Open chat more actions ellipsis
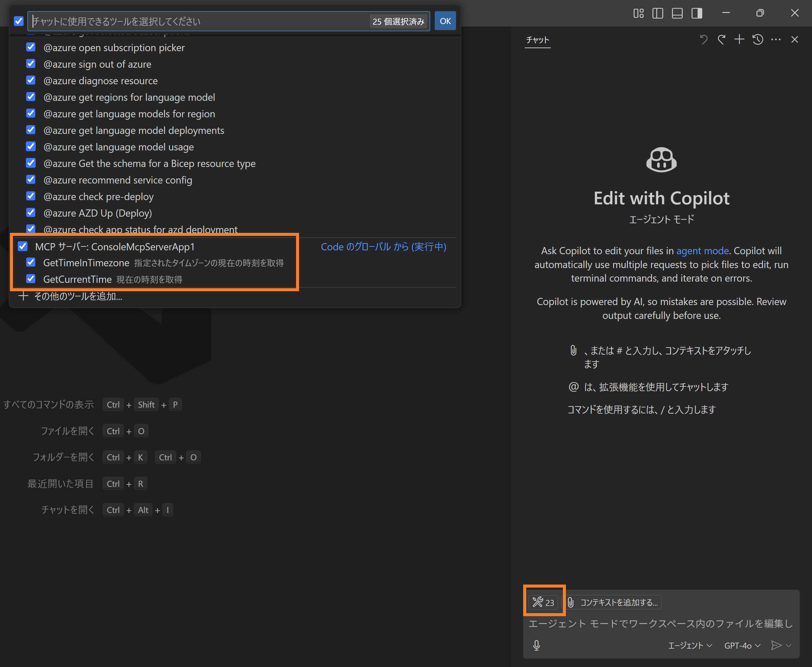812x667 pixels. point(776,40)
